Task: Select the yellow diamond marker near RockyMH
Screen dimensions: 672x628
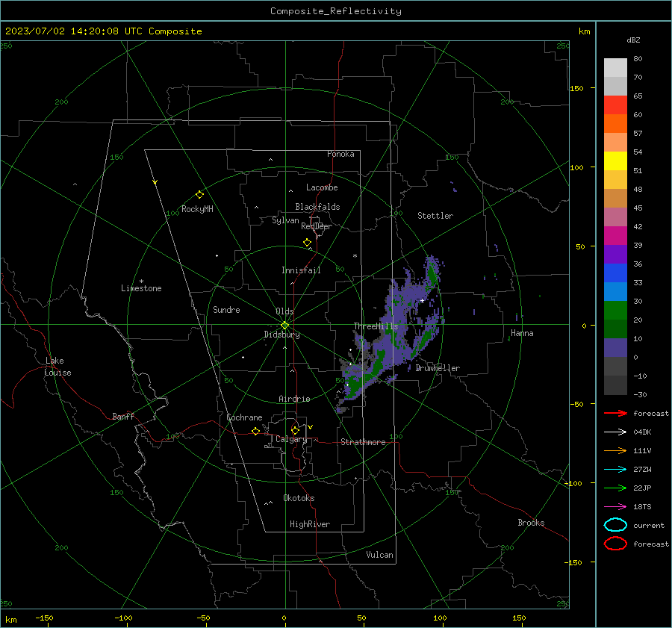Action: click(x=199, y=195)
